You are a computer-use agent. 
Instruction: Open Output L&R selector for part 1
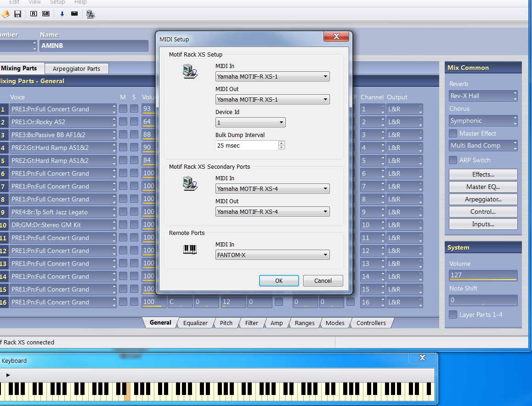(405, 109)
